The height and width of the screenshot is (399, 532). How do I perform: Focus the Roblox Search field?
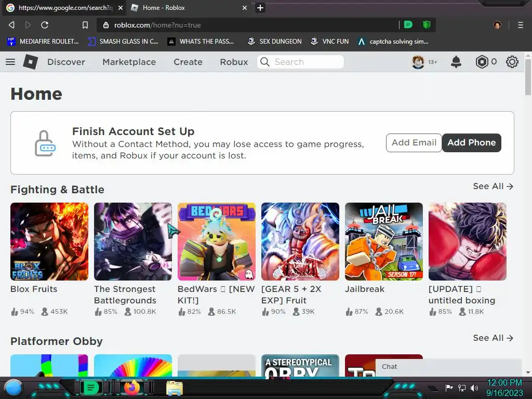(x=301, y=62)
